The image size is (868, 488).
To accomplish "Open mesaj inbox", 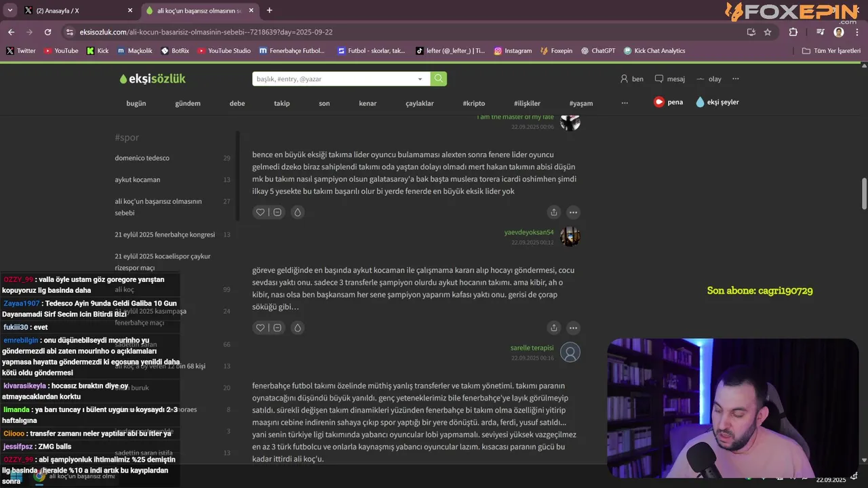I will (x=670, y=79).
